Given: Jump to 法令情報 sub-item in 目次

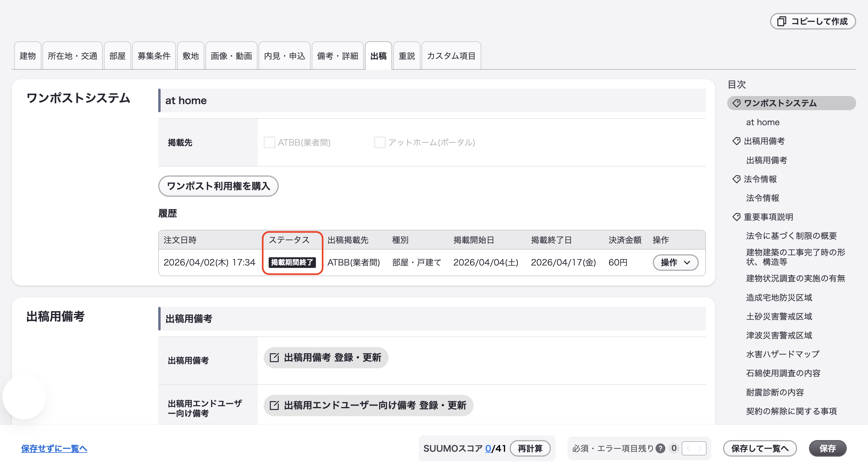Looking at the screenshot, I should coord(763,198).
